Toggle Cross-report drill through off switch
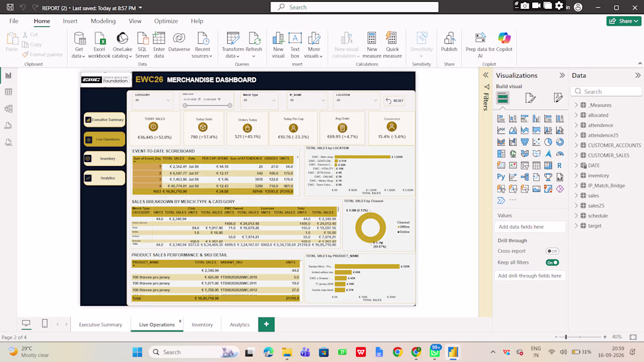 coord(552,251)
